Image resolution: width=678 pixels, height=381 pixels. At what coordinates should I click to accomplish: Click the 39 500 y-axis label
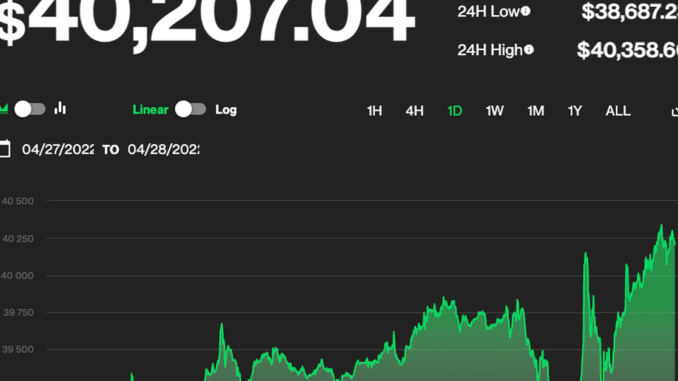(x=17, y=349)
